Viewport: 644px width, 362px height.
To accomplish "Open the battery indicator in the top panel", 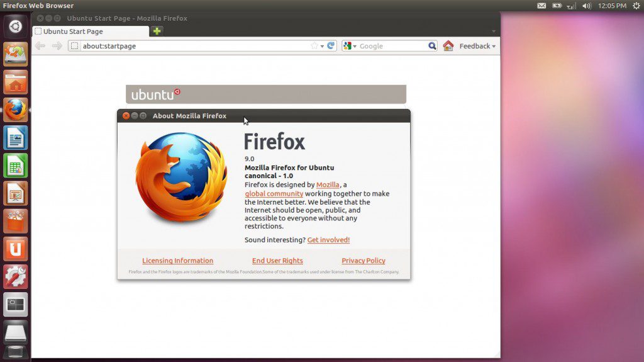I will [557, 6].
